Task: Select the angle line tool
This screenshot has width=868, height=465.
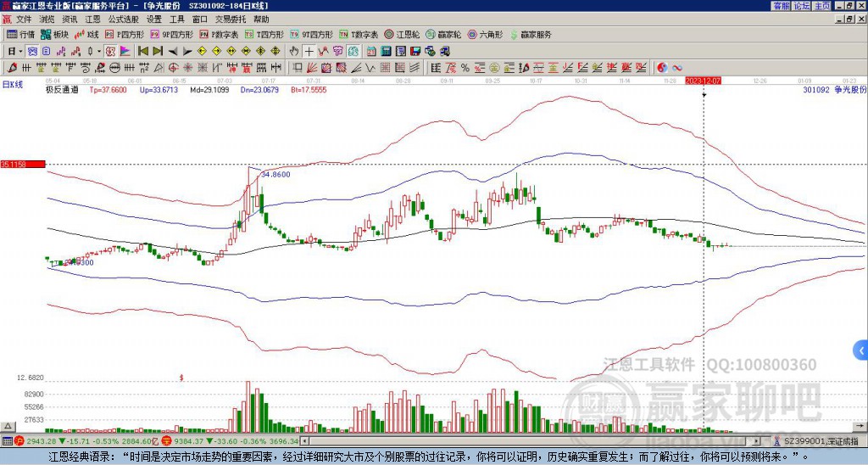Action: [x=355, y=68]
